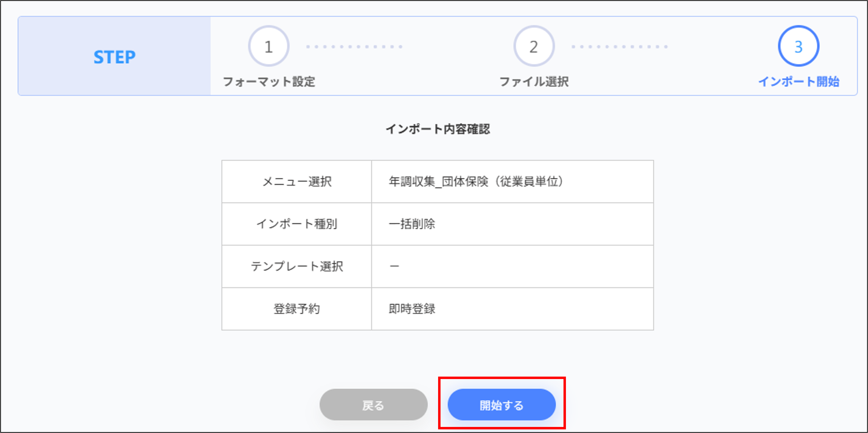Image resolution: width=868 pixels, height=433 pixels.
Task: Click the step 2 circle indicator
Action: tap(533, 46)
